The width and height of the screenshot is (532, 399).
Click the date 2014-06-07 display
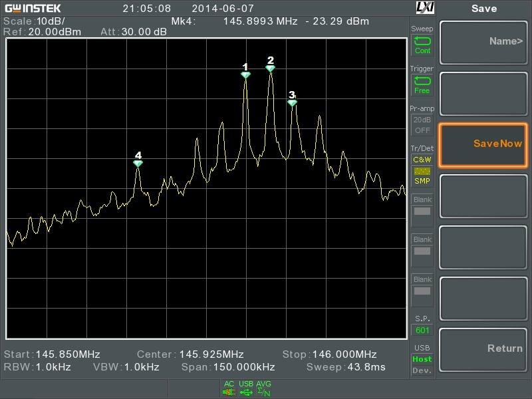(x=223, y=8)
